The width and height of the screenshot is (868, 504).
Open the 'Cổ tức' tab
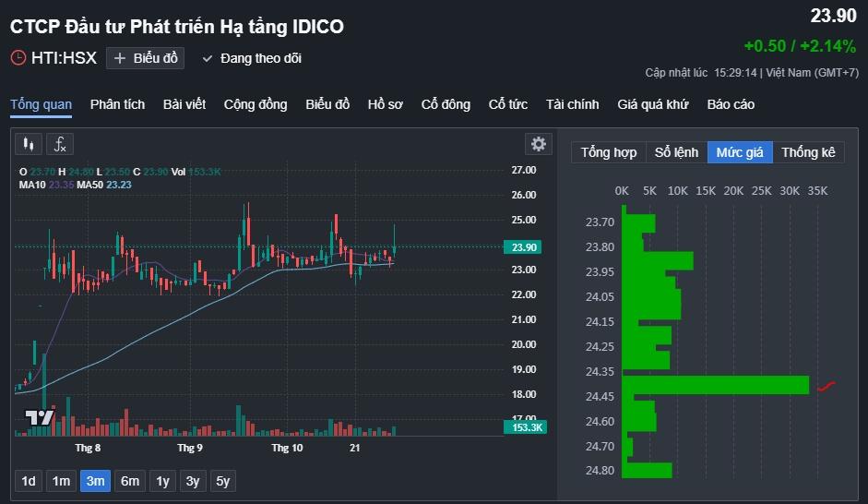pos(507,104)
